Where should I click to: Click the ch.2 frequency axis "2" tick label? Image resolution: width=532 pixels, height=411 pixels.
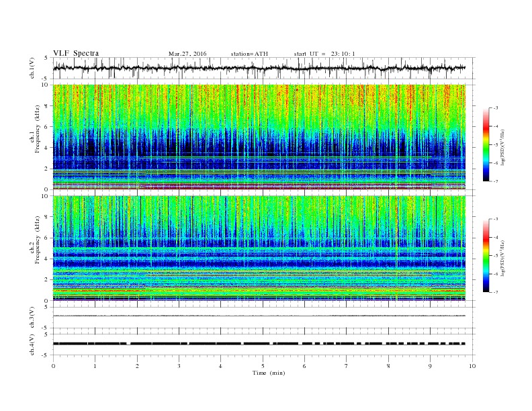(46, 280)
